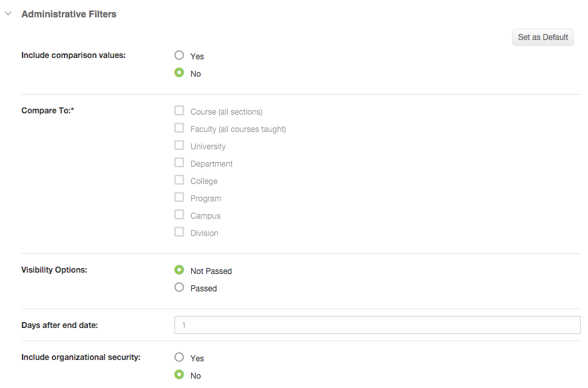Select No for Include comparison values
Viewport: 588px width, 388px height.
pos(179,73)
